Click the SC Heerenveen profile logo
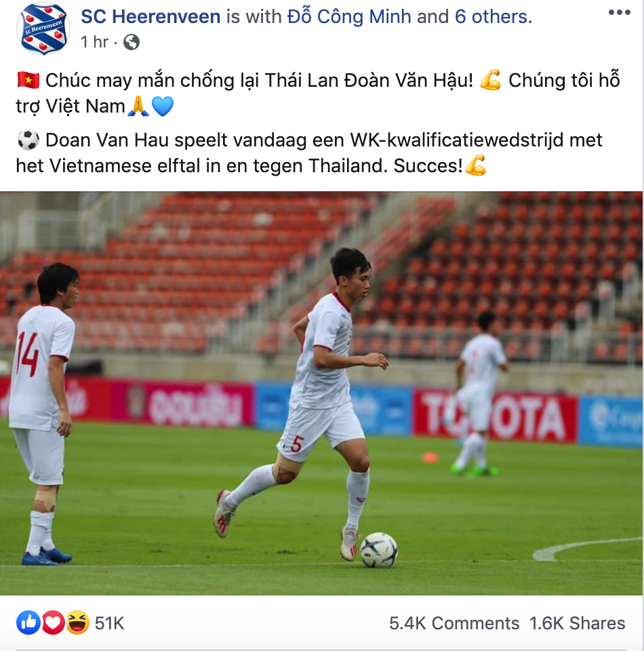The width and height of the screenshot is (644, 651). tap(43, 28)
